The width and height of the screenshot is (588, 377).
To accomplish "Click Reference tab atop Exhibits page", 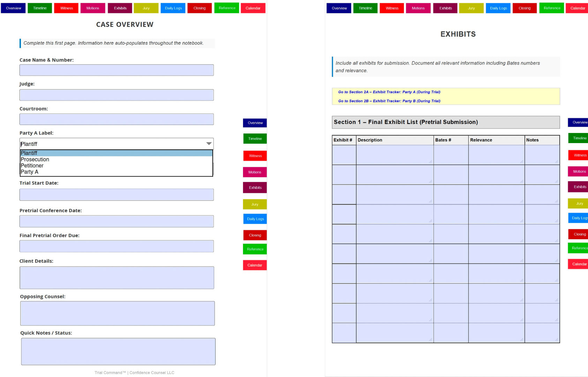I will [552, 8].
